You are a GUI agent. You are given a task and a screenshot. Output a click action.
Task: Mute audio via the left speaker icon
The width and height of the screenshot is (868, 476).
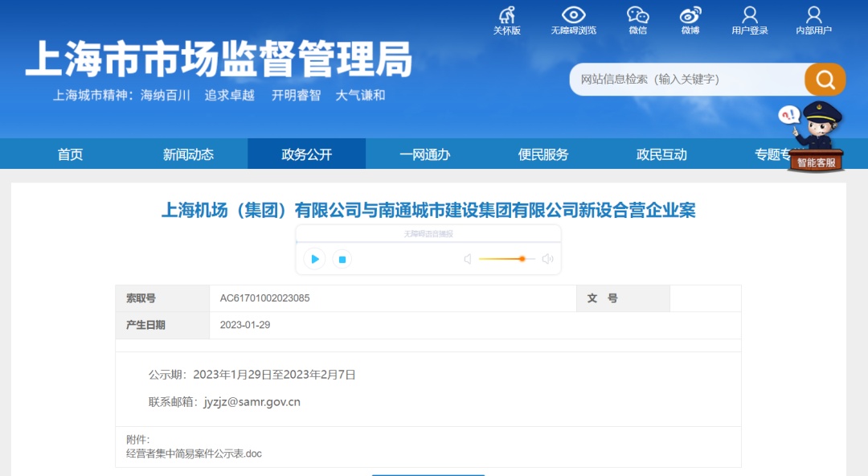(x=469, y=259)
